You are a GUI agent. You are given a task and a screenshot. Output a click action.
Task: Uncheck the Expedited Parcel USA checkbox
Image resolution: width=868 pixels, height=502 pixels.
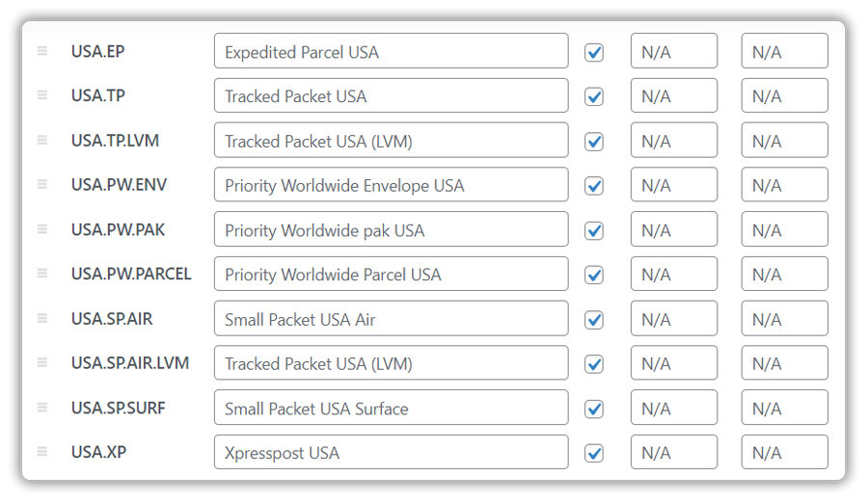tap(594, 53)
